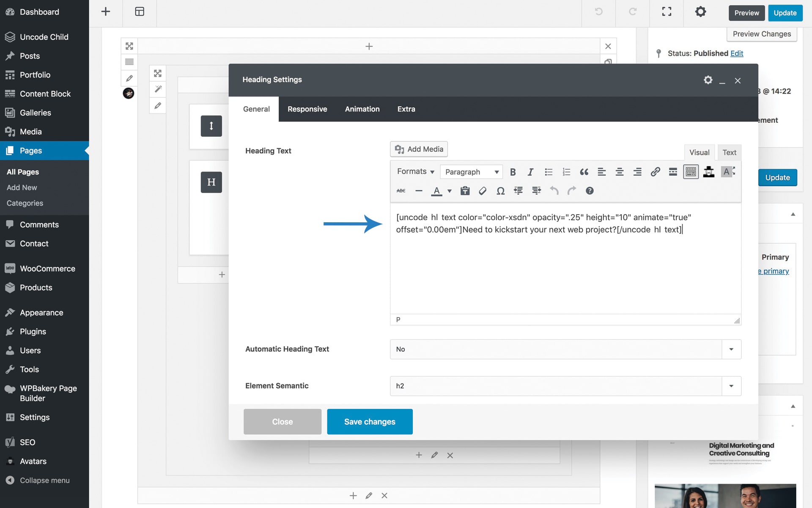Click the strikethrough ABC icon
This screenshot has height=508, width=812.
pos(401,191)
